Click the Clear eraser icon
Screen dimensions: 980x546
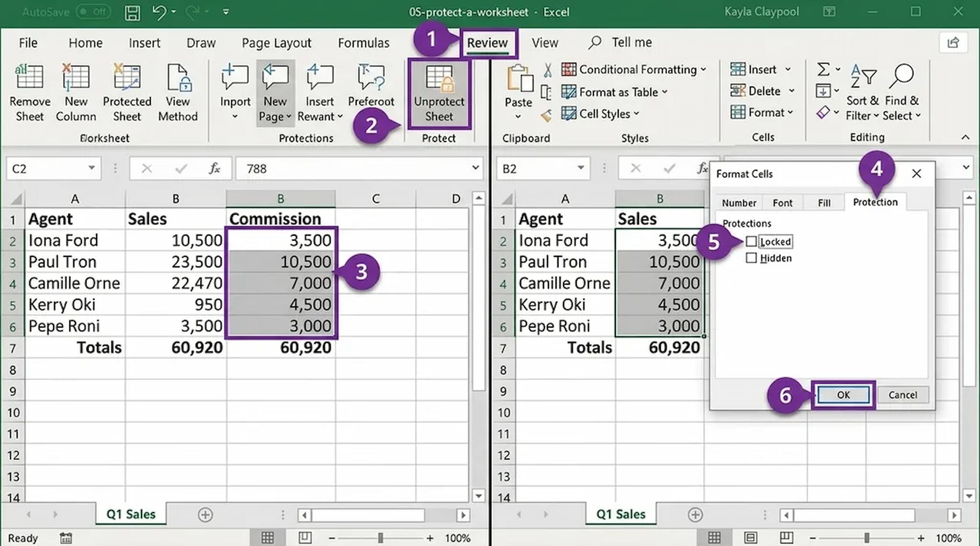pos(823,112)
